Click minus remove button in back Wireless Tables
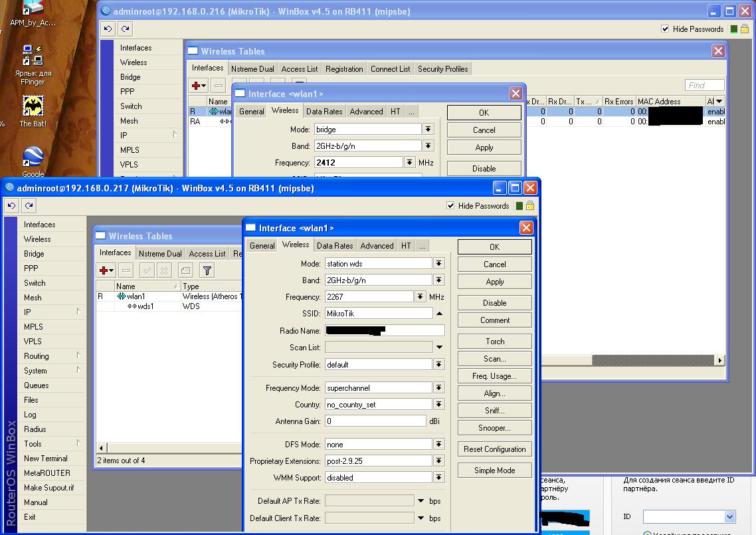756x535 pixels. point(219,85)
